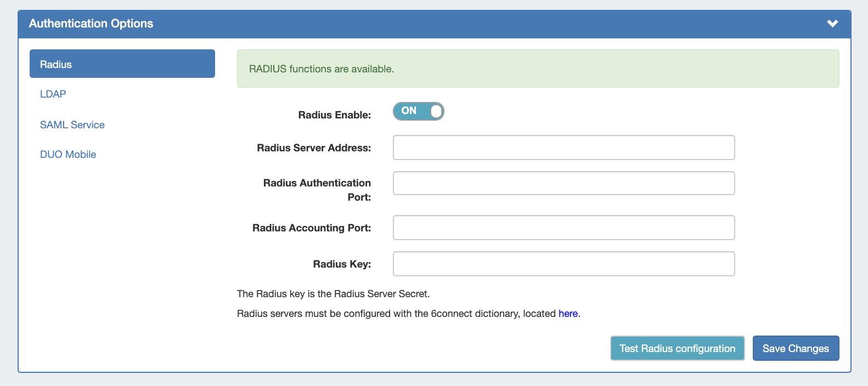The image size is (868, 386).
Task: Click into the Radius Authentication Port field
Action: (563, 184)
